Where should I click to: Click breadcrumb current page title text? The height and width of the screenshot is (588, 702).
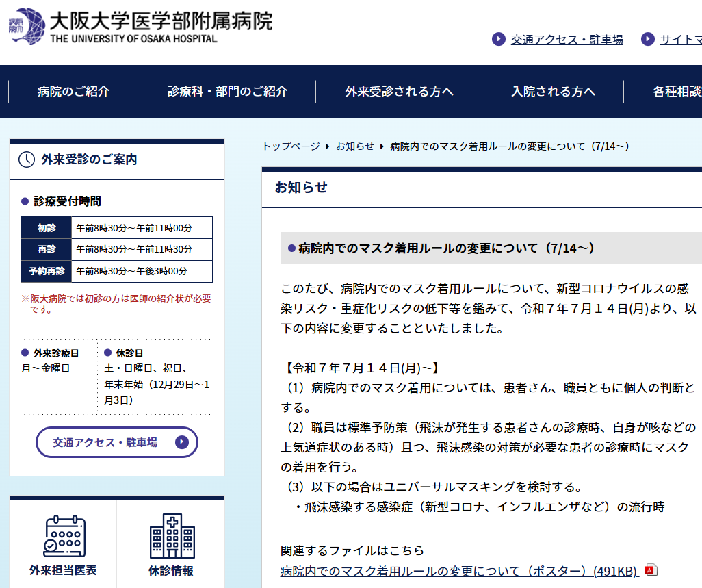(510, 146)
